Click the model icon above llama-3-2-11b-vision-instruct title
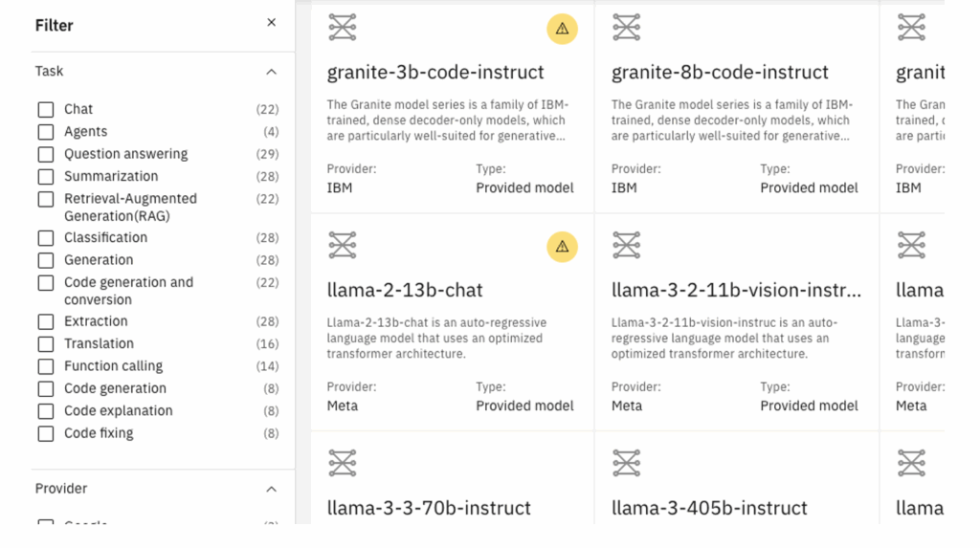Image resolution: width=980 pixels, height=548 pixels. (x=626, y=245)
